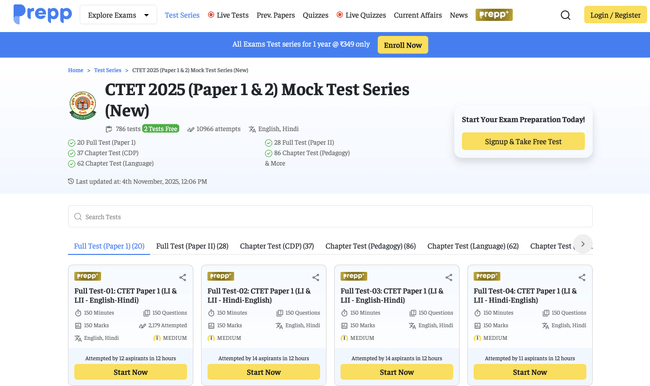
Task: Click the '2 Tests Free' green badge
Action: (x=160, y=129)
